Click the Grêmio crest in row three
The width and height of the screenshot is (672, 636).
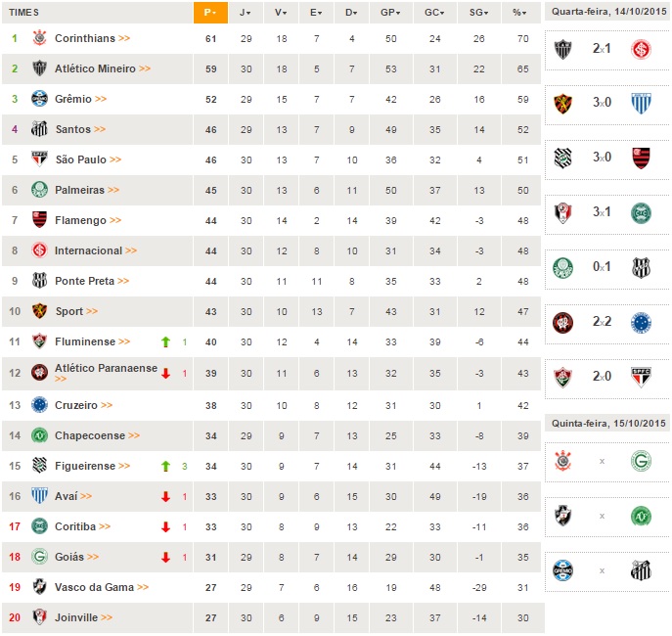click(x=40, y=99)
